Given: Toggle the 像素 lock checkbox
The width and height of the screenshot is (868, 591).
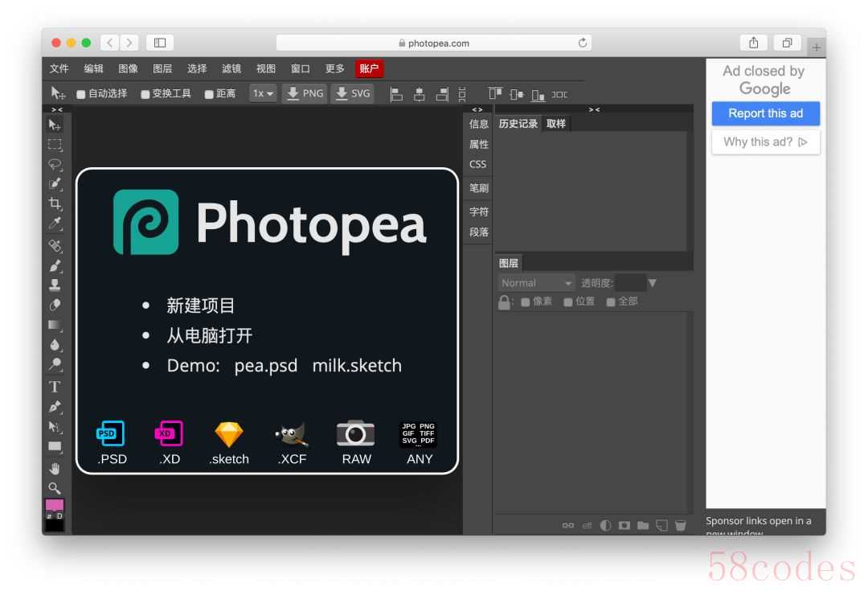Looking at the screenshot, I should [x=526, y=302].
